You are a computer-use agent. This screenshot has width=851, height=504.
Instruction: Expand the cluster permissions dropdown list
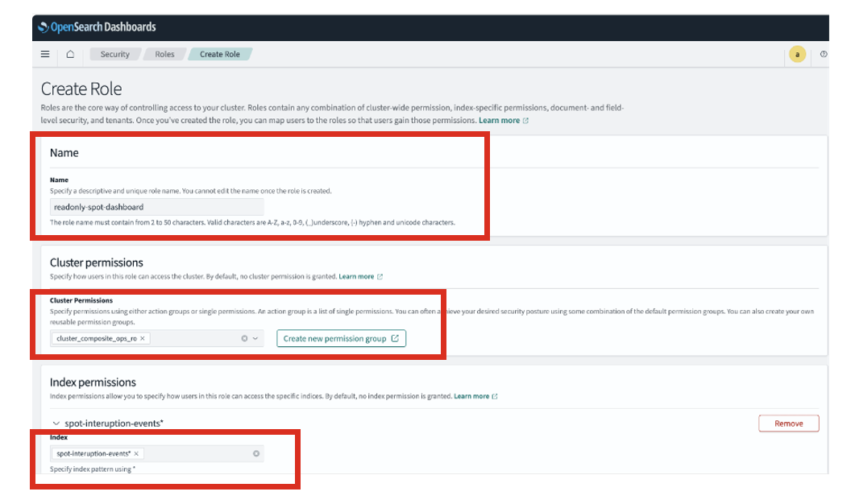coord(255,339)
